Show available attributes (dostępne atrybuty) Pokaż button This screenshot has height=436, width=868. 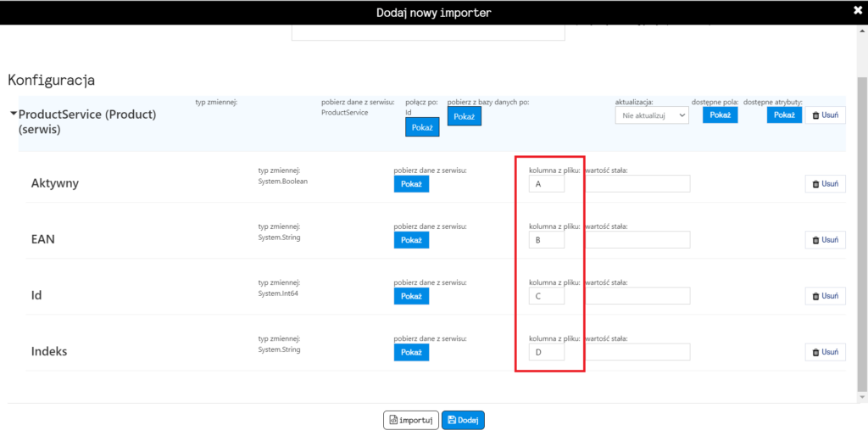pyautogui.click(x=784, y=115)
